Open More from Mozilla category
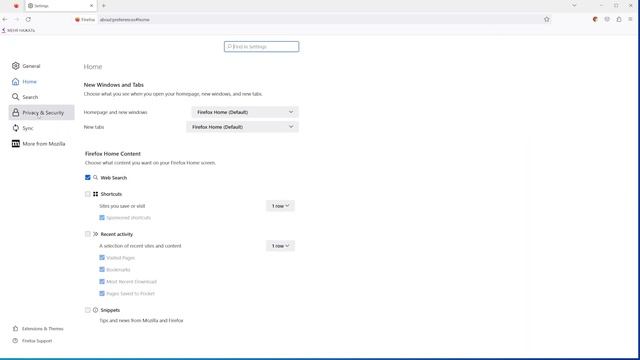The width and height of the screenshot is (640, 360). tap(41, 144)
